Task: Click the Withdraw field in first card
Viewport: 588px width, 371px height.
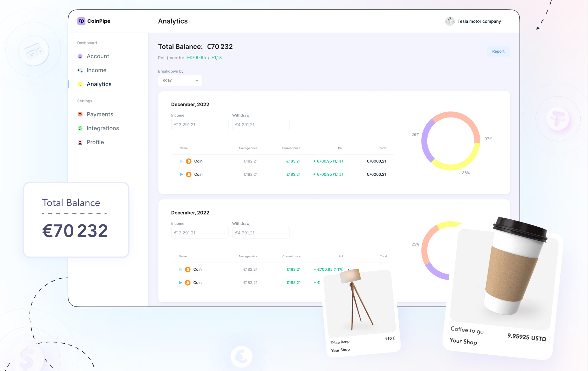Action: 261,125
